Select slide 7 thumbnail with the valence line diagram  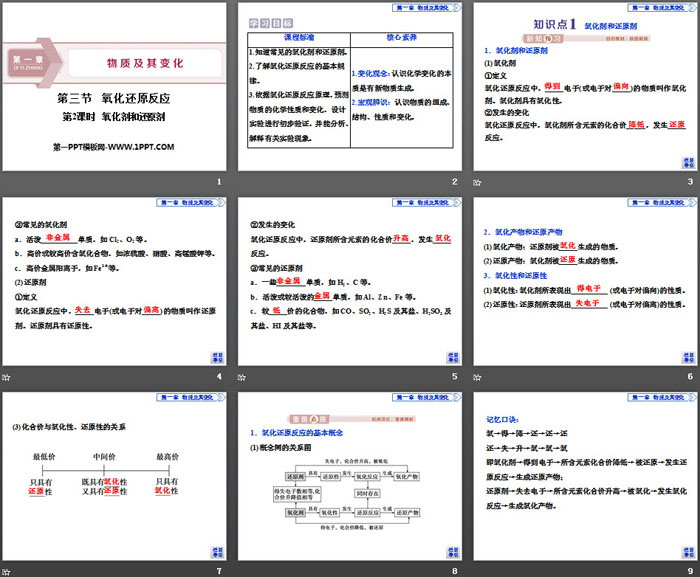click(x=114, y=477)
